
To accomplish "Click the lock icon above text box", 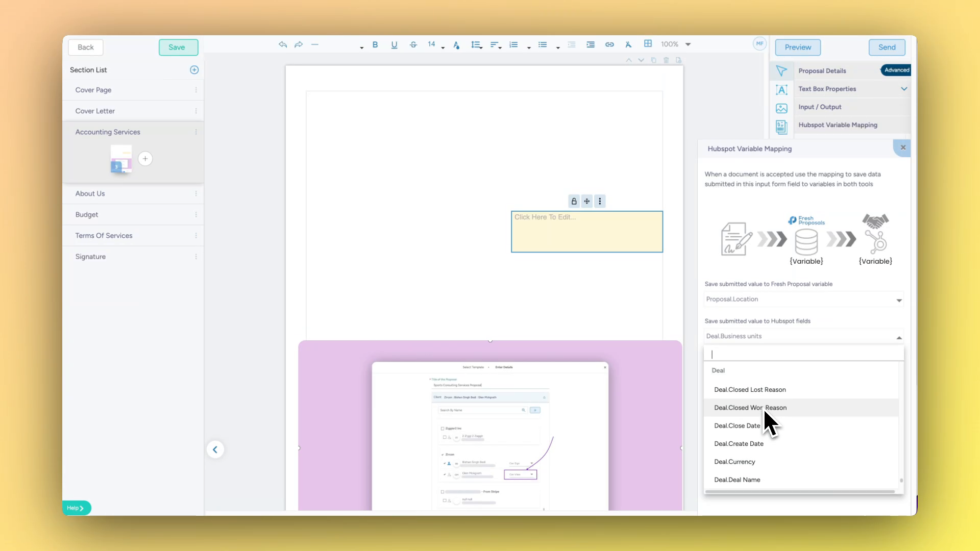I will tap(574, 202).
